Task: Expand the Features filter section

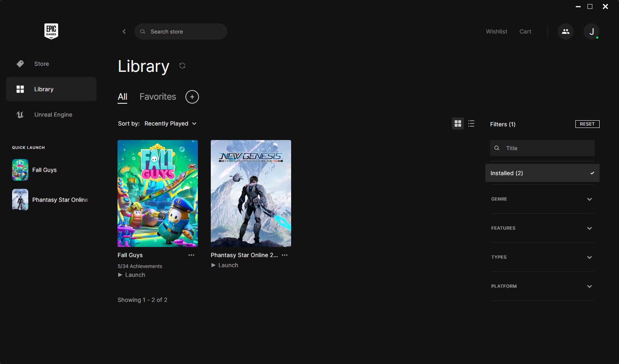Action: (x=542, y=228)
